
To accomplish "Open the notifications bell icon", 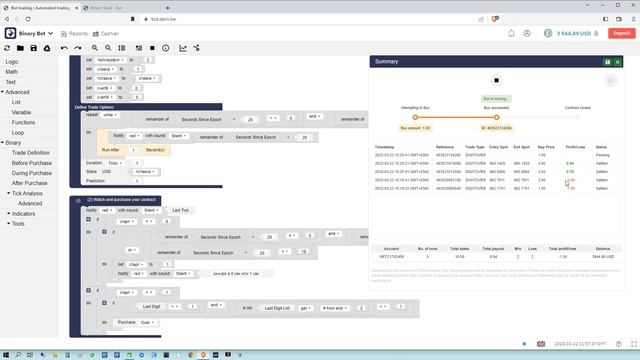I will tap(511, 33).
